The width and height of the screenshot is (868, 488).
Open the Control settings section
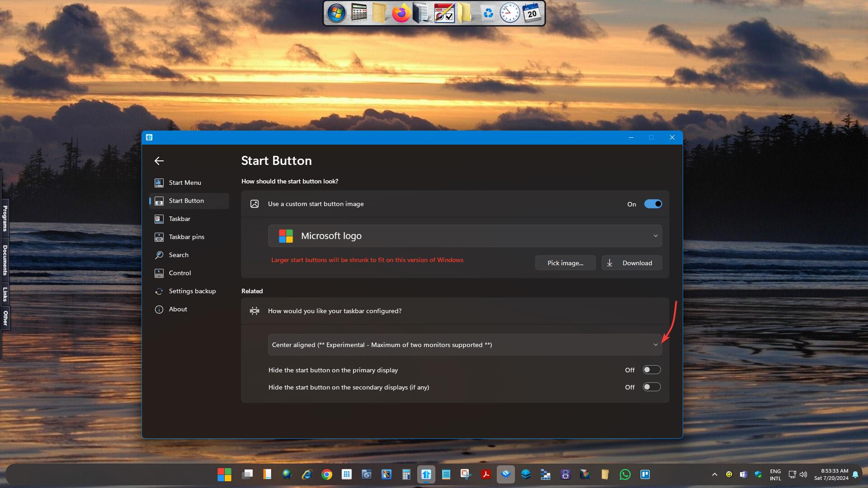[189, 273]
